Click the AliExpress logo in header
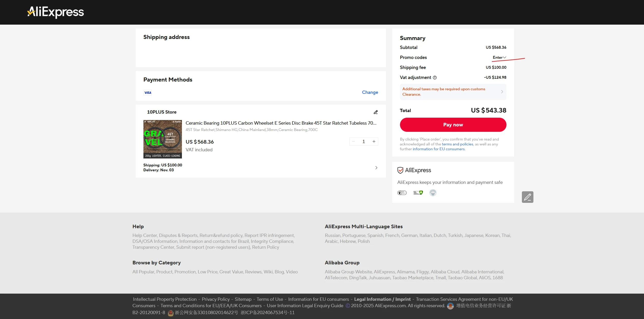This screenshot has width=644, height=319. [55, 12]
